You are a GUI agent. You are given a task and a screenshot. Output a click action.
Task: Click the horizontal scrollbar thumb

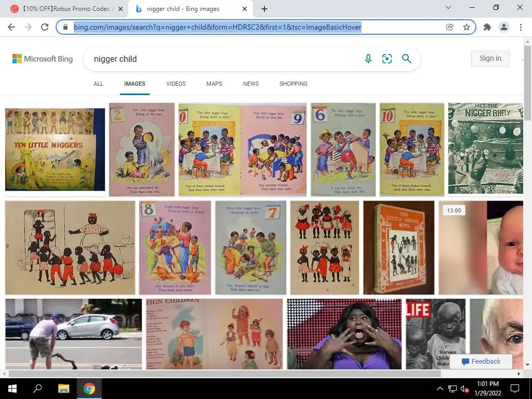[224, 374]
